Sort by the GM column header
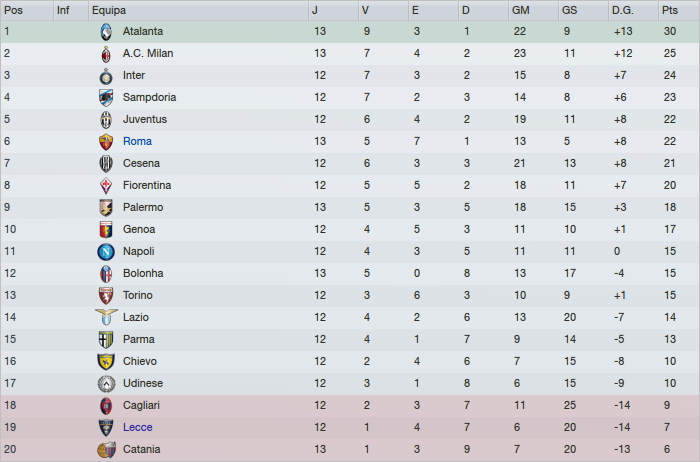Image resolution: width=700 pixels, height=462 pixels. tap(520, 9)
